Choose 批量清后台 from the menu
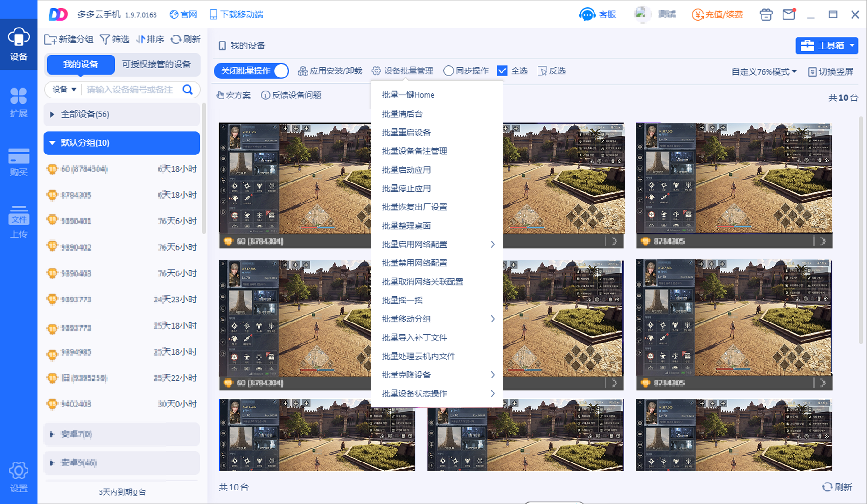This screenshot has width=867, height=504. (437, 114)
